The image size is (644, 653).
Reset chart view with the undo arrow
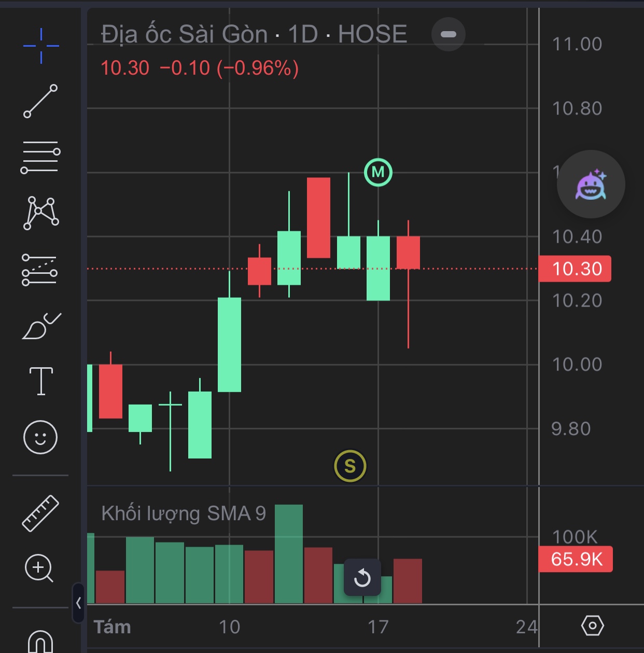[x=362, y=577]
